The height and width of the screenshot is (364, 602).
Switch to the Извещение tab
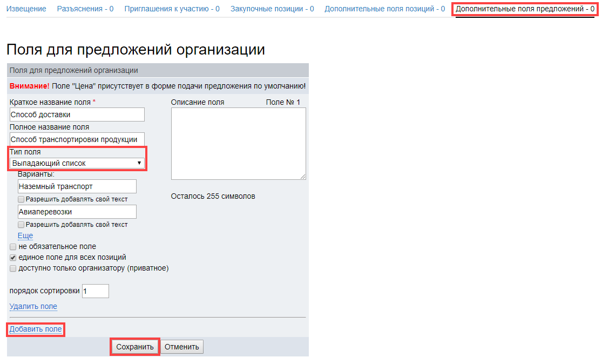pyautogui.click(x=26, y=9)
